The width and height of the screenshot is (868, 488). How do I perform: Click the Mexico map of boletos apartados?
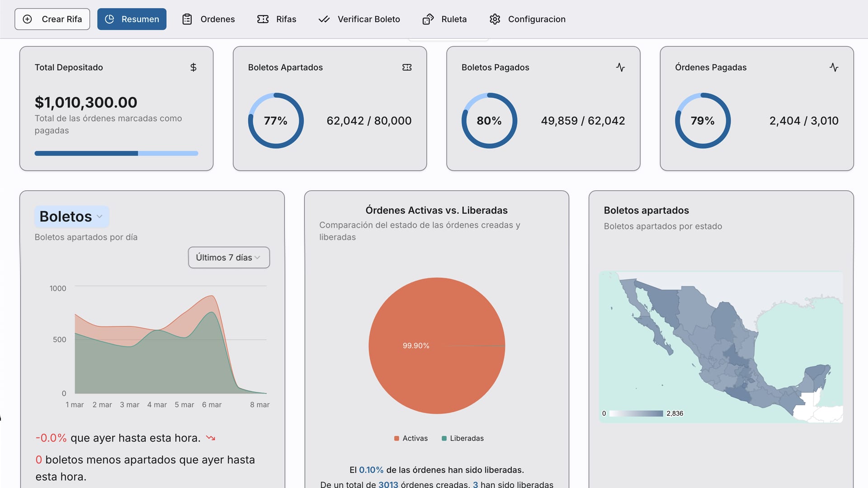click(x=721, y=347)
